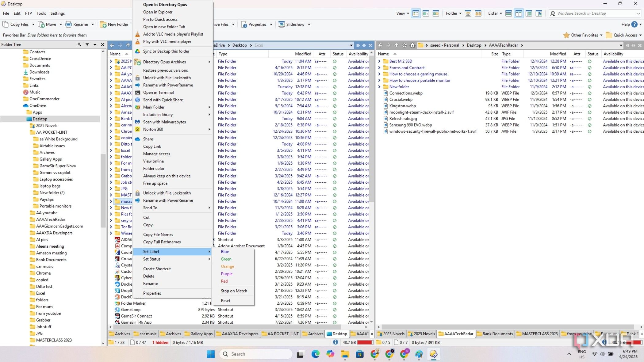Viewport: 644px width, 362px height.
Task: Switch to the car music folder tab
Action: point(145,334)
